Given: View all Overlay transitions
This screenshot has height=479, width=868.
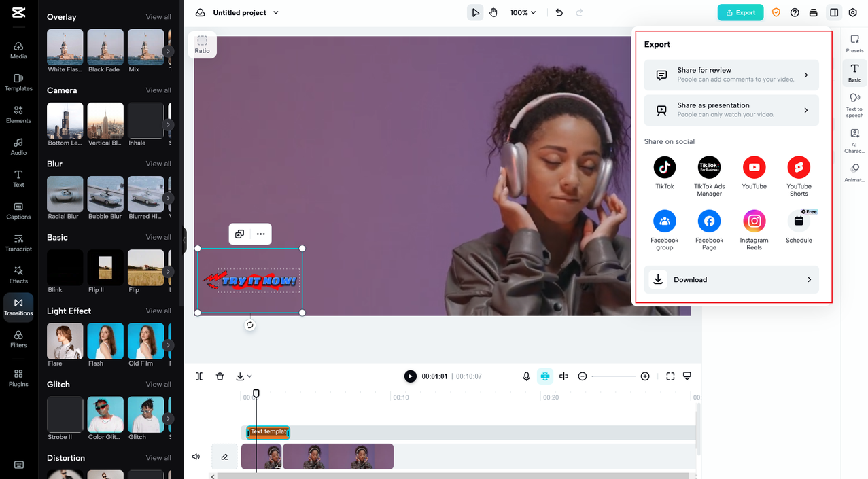Looking at the screenshot, I should coord(158,16).
